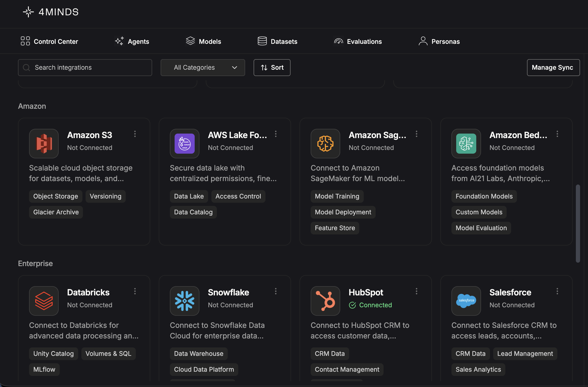Screen dimensions: 588x387
Task: Click the Databricks logo icon
Action: 44,301
